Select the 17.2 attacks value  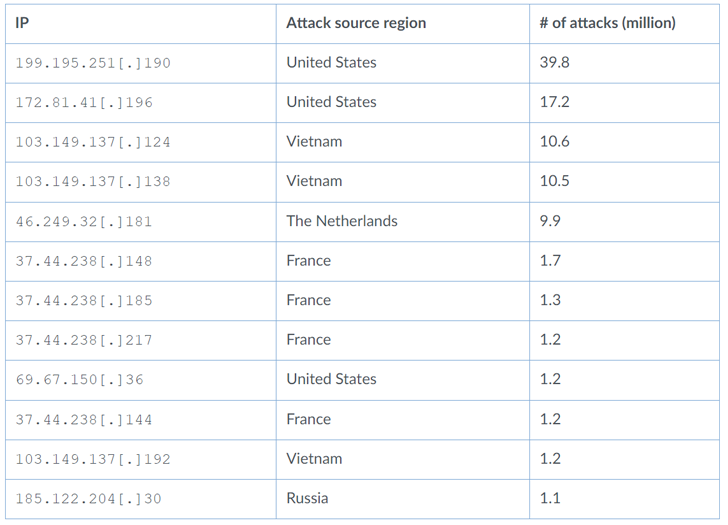click(x=554, y=102)
